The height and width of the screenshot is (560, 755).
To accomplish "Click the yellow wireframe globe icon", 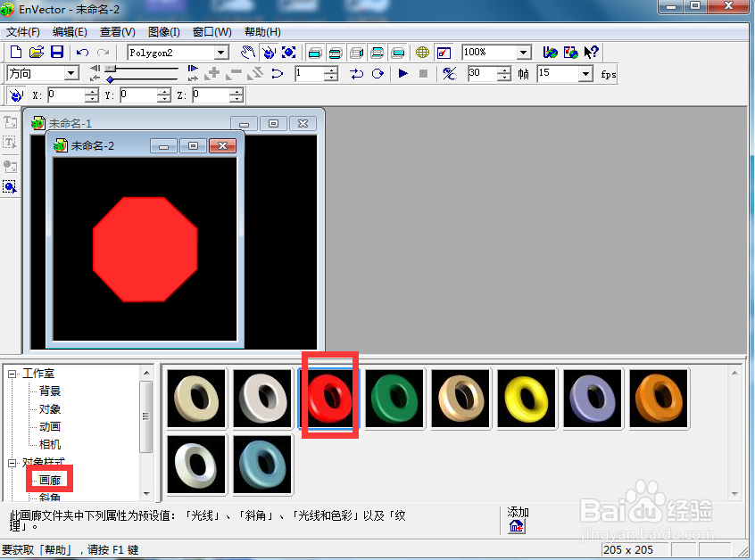I will coord(422,52).
